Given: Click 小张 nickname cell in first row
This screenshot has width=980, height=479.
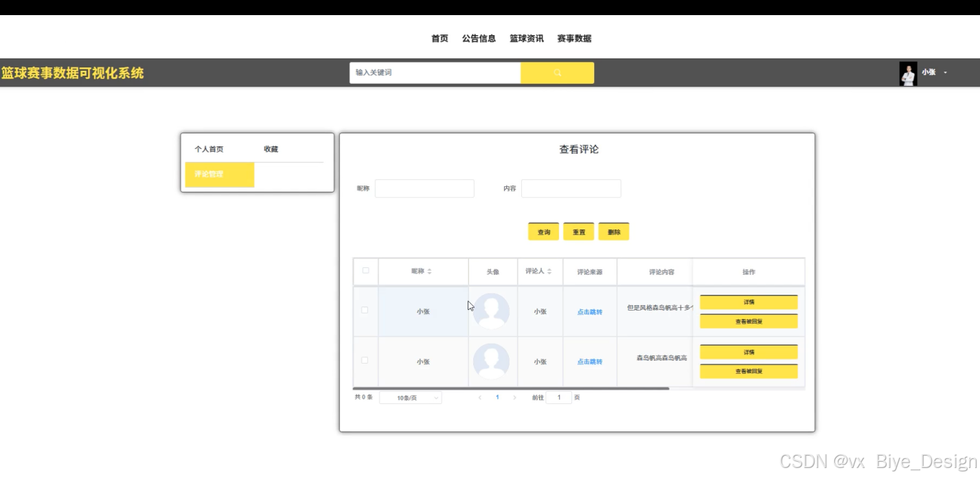Looking at the screenshot, I should point(423,312).
